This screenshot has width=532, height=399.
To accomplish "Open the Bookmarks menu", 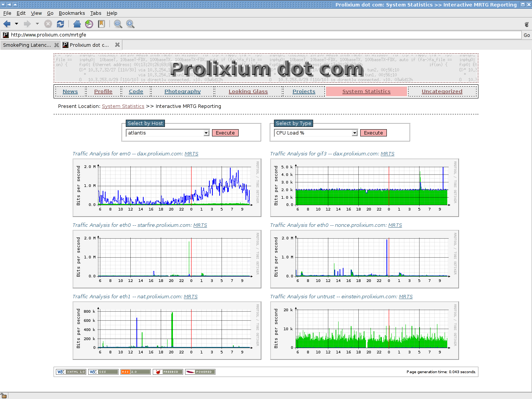I will tap(72, 13).
